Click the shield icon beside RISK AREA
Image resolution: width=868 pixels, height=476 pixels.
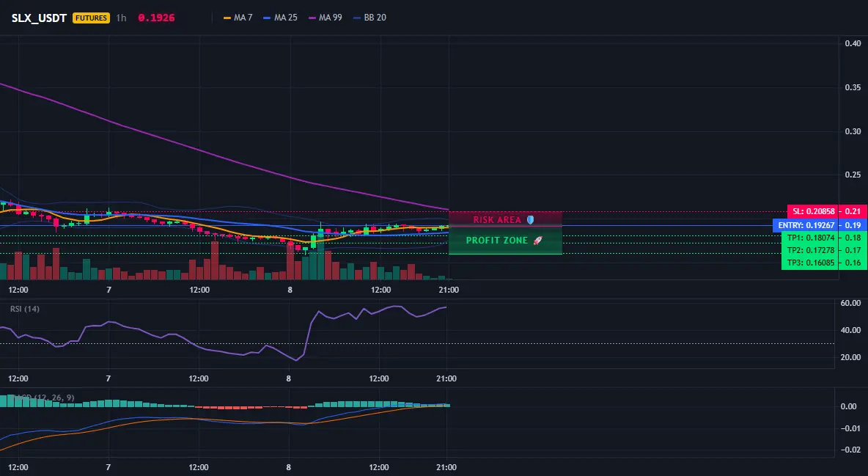(530, 219)
